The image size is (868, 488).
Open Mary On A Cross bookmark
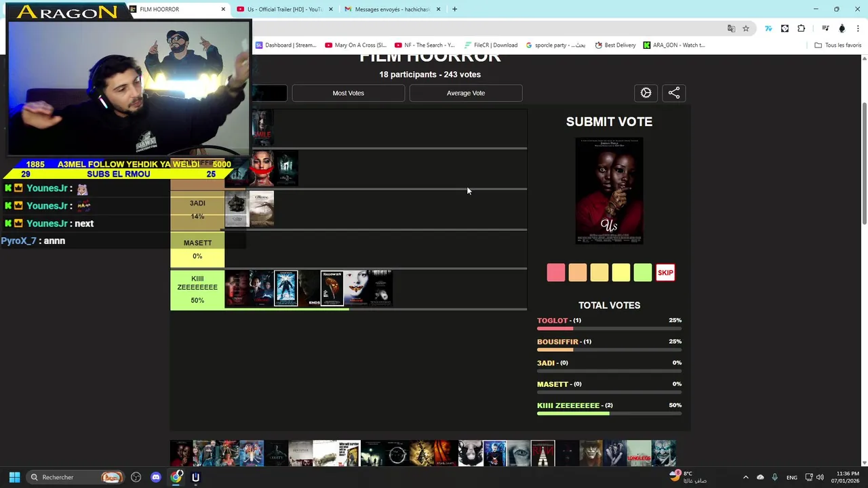tap(355, 45)
